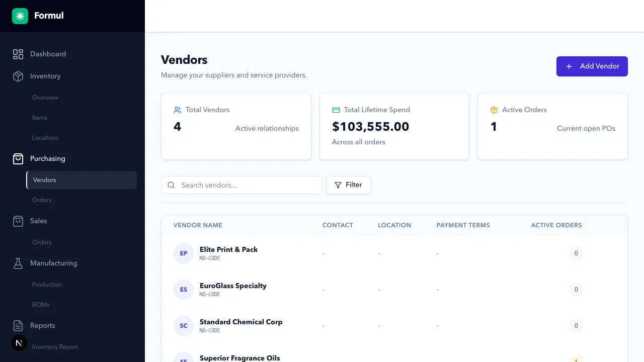Click the Sales bag icon
Viewport: 644px width, 362px height.
point(18,221)
